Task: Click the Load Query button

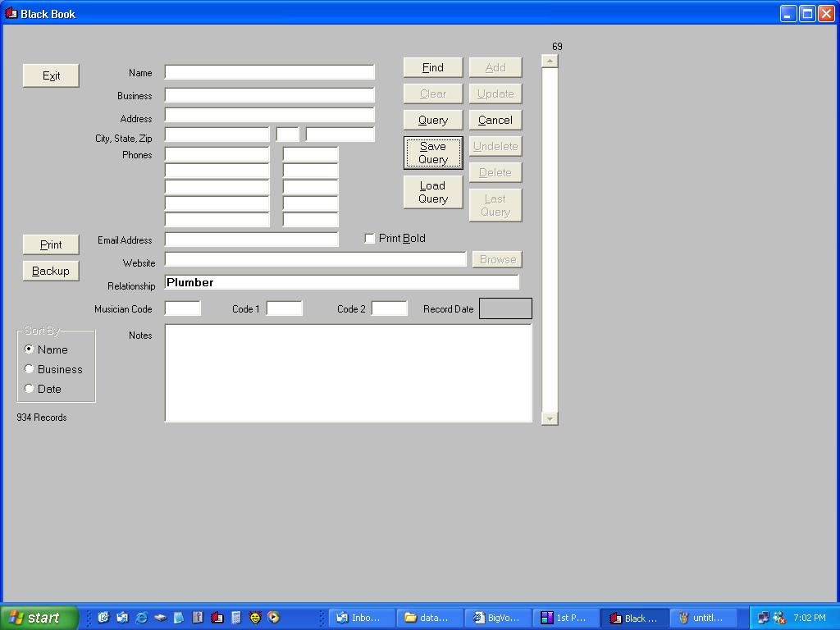Action: 432,192
